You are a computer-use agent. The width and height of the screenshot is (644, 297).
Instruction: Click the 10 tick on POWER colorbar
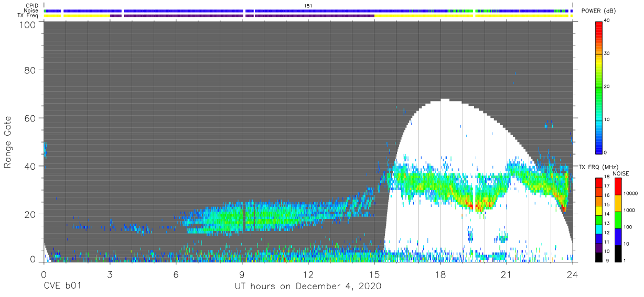click(607, 119)
